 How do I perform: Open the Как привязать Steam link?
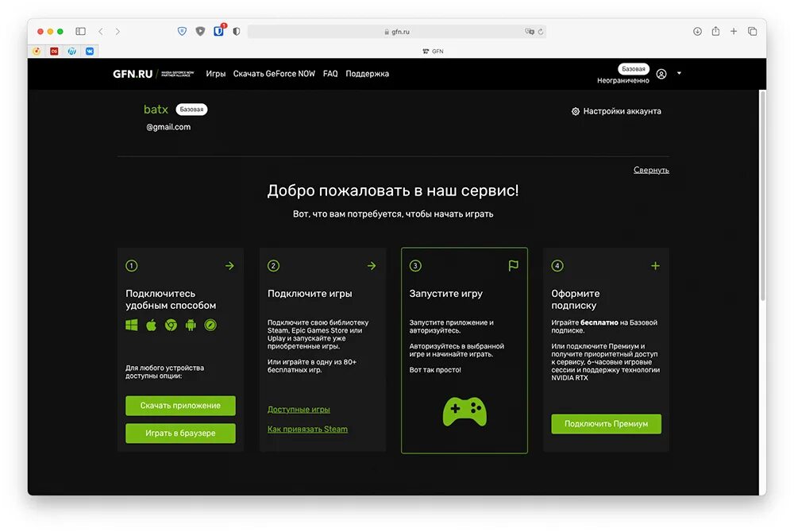[x=307, y=430]
